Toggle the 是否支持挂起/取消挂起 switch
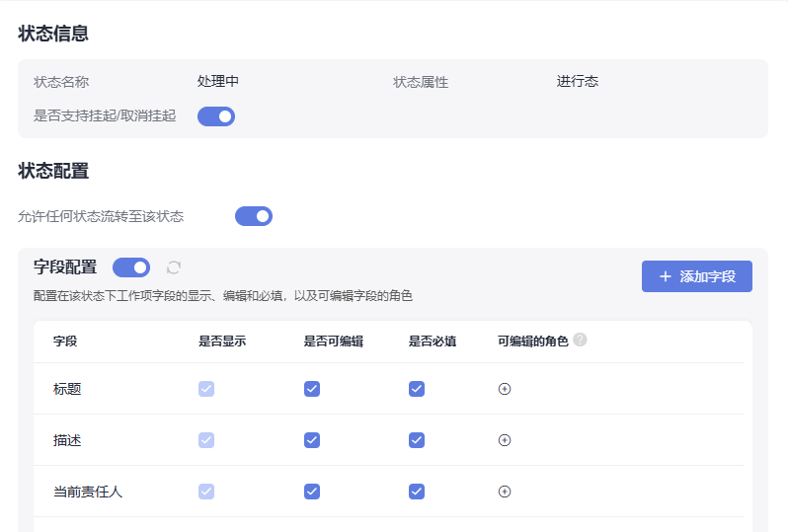Screen dimensions: 788x532 (216, 116)
